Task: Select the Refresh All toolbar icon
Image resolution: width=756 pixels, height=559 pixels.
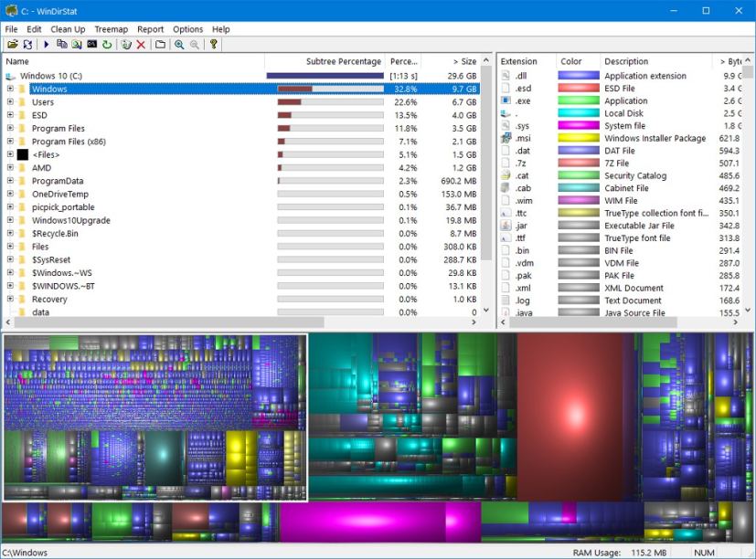Action: pyautogui.click(x=28, y=45)
